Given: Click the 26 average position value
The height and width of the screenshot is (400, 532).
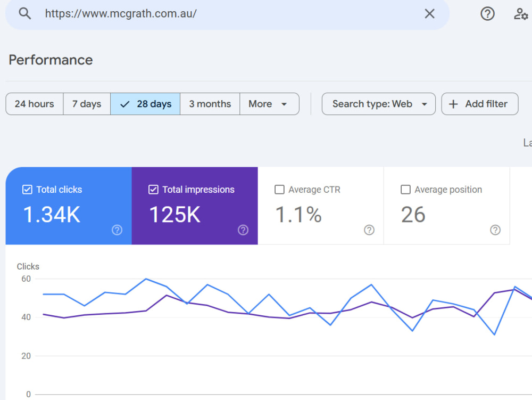Looking at the screenshot, I should click(413, 215).
